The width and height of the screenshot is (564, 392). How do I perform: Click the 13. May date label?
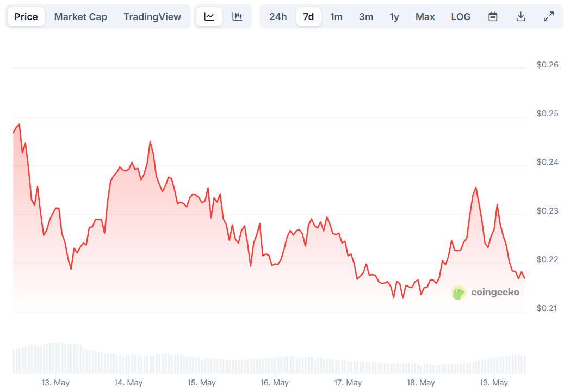55,383
